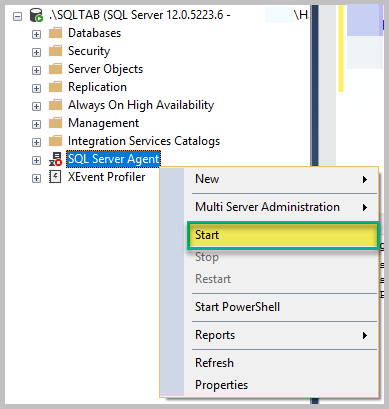The width and height of the screenshot is (389, 409).
Task: Select Start PowerShell menu entry
Action: coord(281,307)
